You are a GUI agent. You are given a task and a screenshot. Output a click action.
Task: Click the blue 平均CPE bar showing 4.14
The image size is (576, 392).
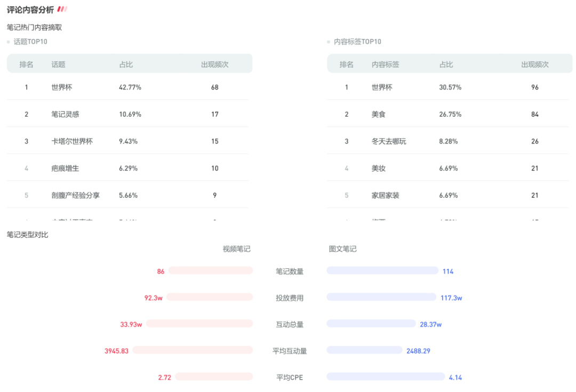(385, 377)
